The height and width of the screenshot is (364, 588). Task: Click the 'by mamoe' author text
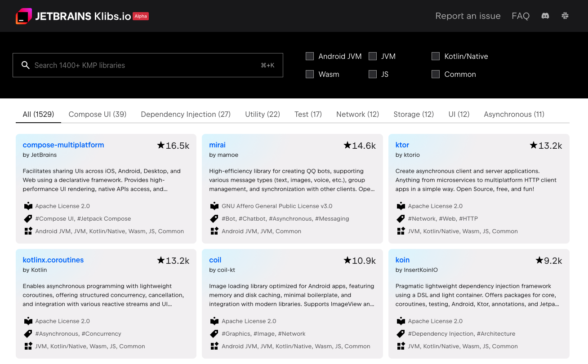pyautogui.click(x=223, y=155)
